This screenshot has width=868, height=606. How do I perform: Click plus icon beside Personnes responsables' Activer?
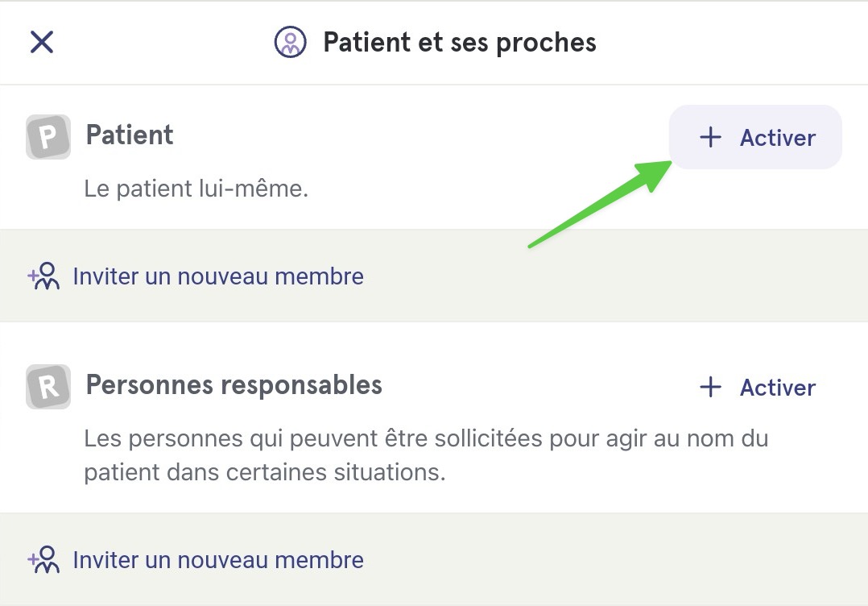pos(710,387)
